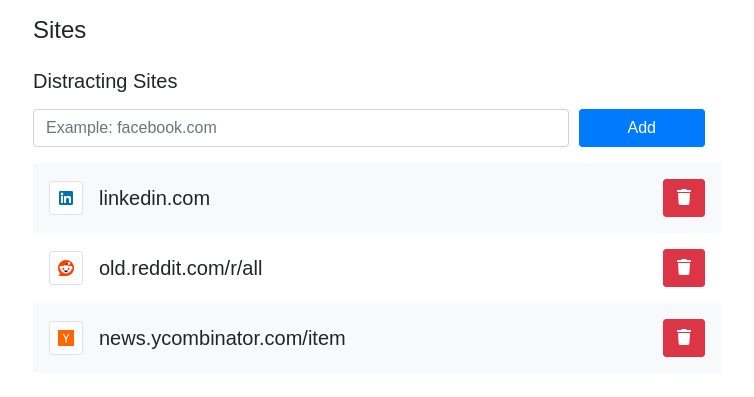This screenshot has height=397, width=754.
Task: Click the trash icon beside news.ycombinator.com/item
Action: [x=683, y=338]
